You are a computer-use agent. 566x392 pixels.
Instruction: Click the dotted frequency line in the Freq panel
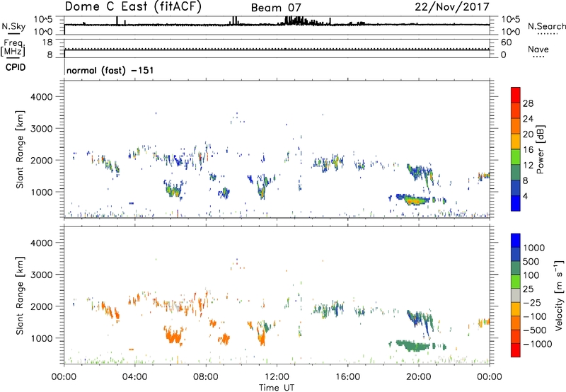277,48
